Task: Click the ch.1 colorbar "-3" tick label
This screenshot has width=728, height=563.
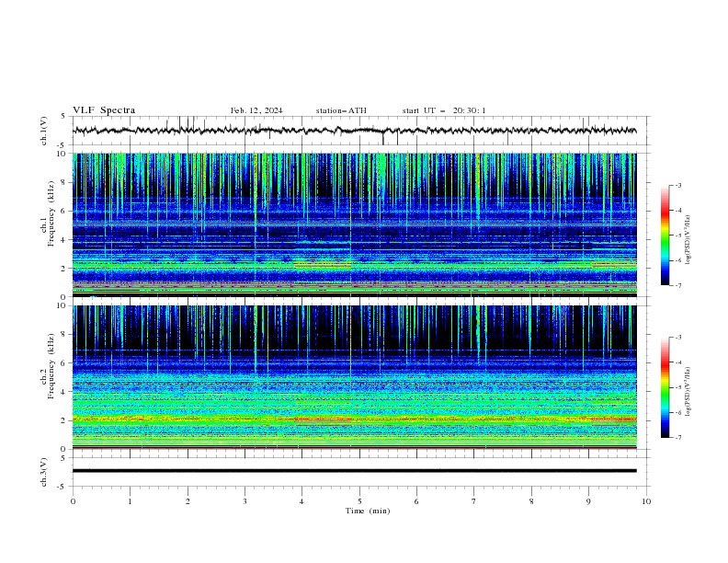Action: pyautogui.click(x=677, y=185)
